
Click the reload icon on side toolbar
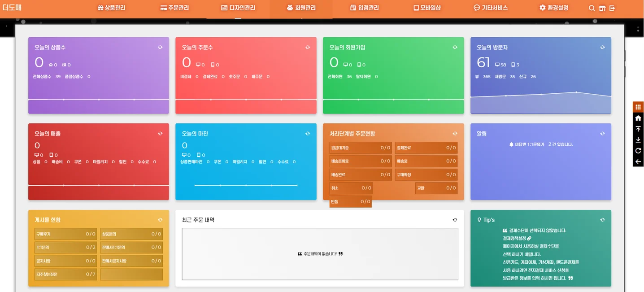click(x=638, y=151)
